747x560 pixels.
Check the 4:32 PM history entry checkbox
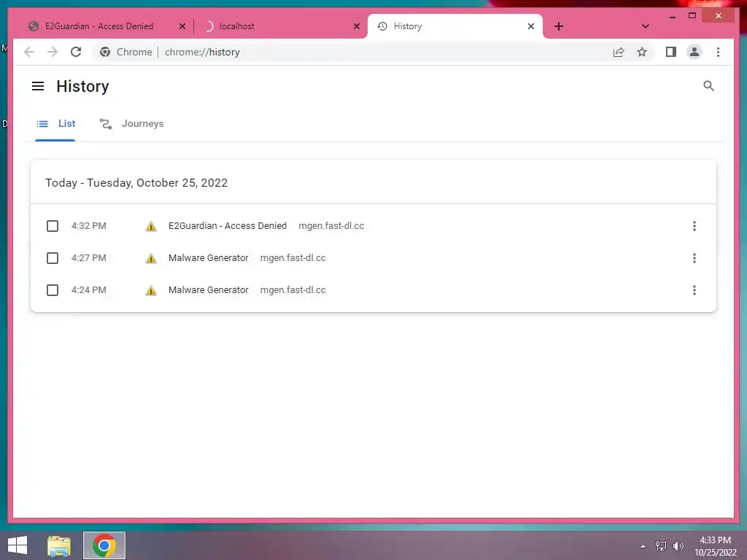tap(53, 226)
